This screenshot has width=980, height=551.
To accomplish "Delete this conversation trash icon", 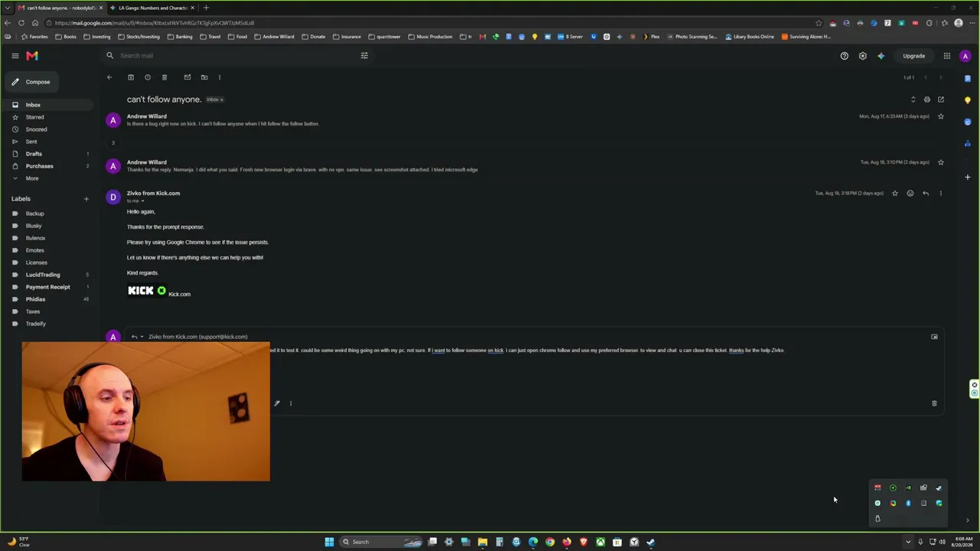I will click(165, 77).
